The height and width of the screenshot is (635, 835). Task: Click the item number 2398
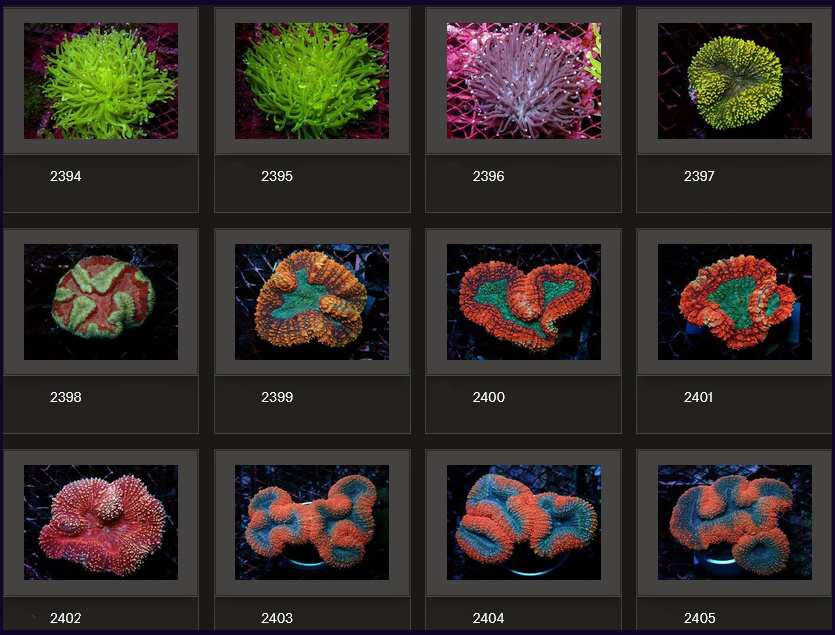pos(66,397)
